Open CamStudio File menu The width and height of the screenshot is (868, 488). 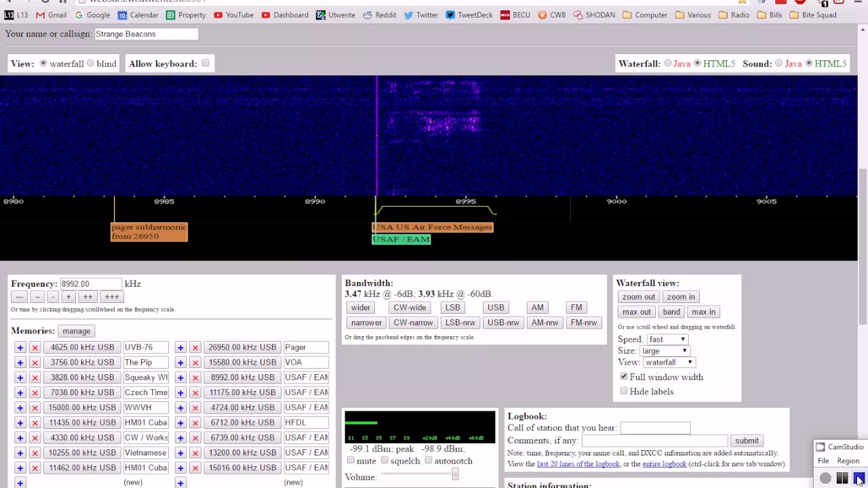pyautogui.click(x=823, y=461)
